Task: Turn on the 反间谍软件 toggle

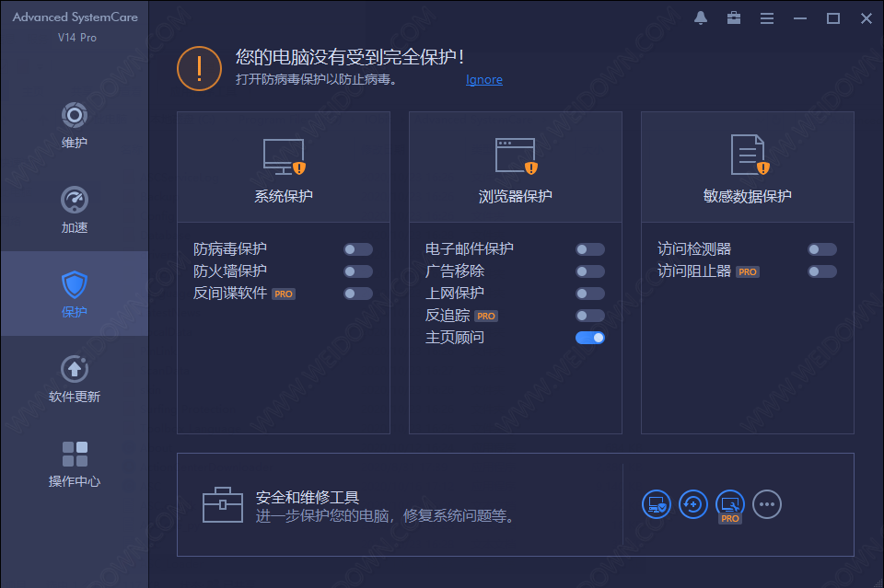Action: click(x=358, y=294)
